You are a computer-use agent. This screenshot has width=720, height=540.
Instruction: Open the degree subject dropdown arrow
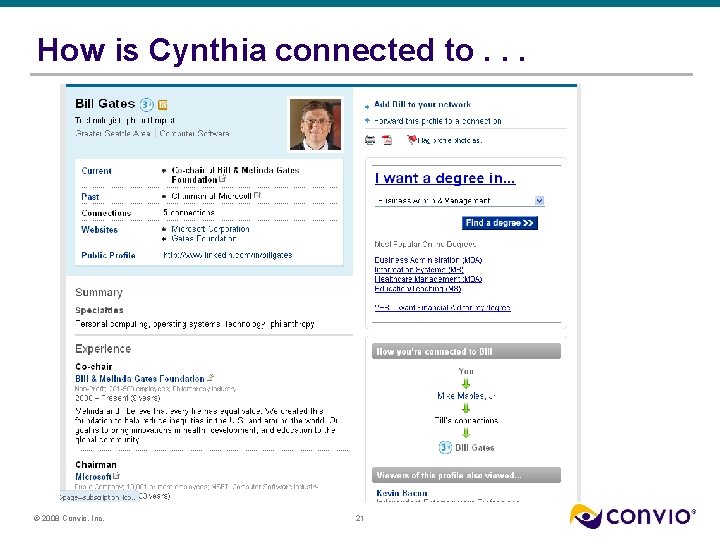[x=539, y=201]
